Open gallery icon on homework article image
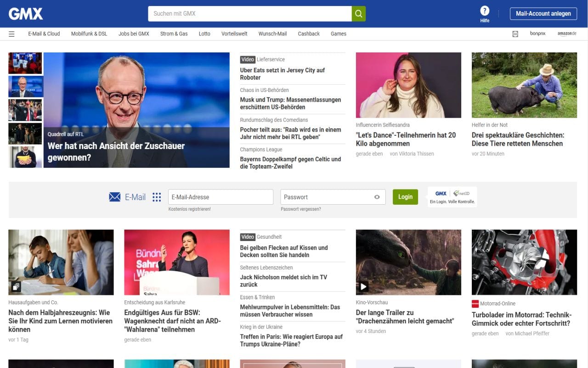The width and height of the screenshot is (588, 368). pyautogui.click(x=16, y=287)
